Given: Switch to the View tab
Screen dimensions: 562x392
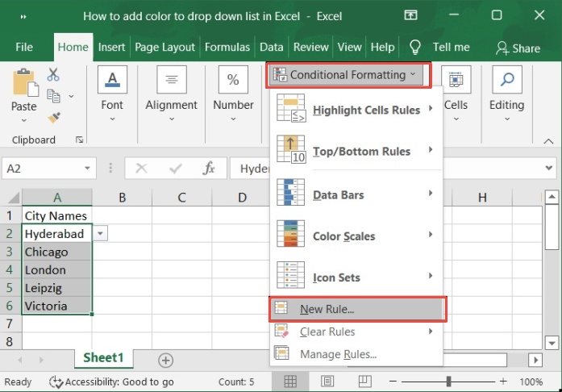Looking at the screenshot, I should pyautogui.click(x=349, y=48).
